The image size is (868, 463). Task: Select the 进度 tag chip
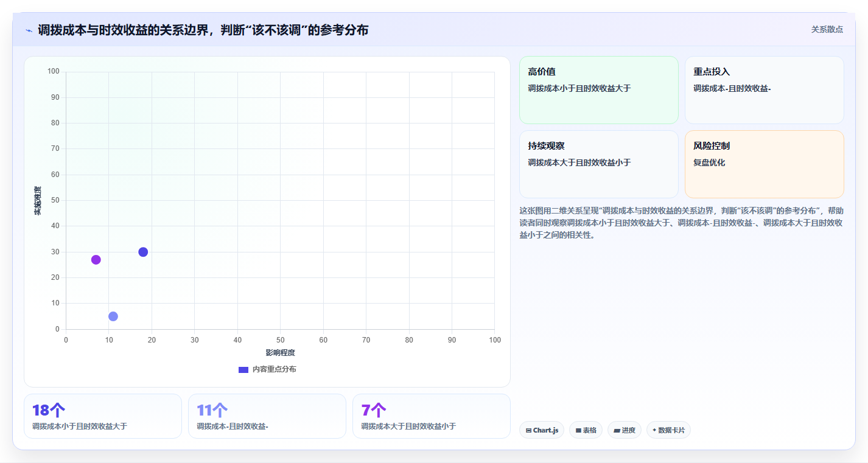pyautogui.click(x=625, y=430)
